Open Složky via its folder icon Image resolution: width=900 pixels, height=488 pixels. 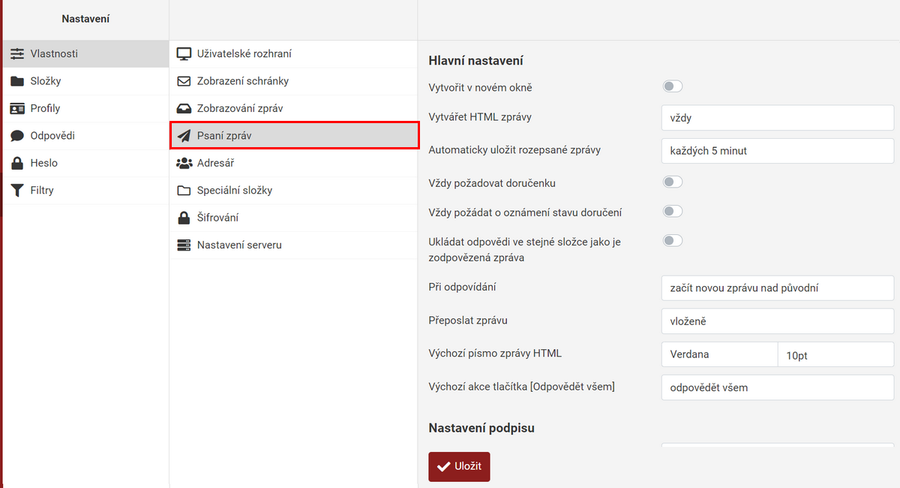pyautogui.click(x=18, y=81)
